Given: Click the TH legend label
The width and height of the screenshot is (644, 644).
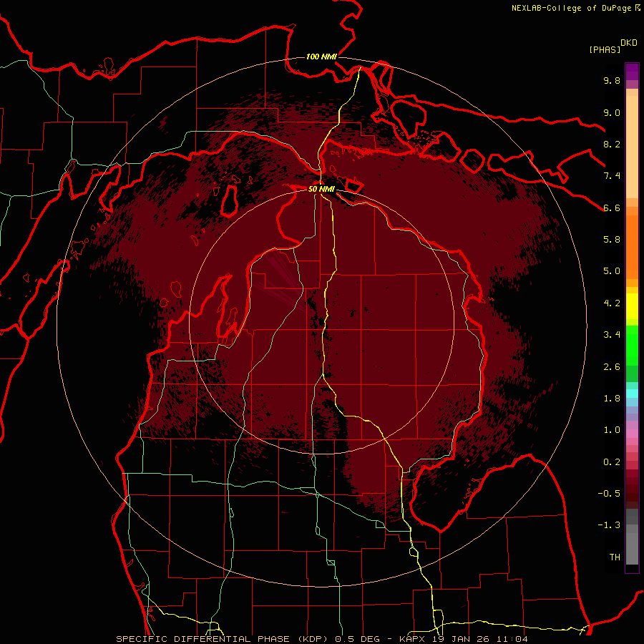Looking at the screenshot, I should 615,557.
